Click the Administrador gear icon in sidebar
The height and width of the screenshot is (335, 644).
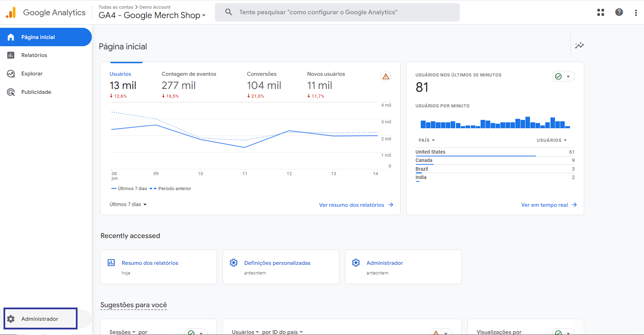[11, 319]
